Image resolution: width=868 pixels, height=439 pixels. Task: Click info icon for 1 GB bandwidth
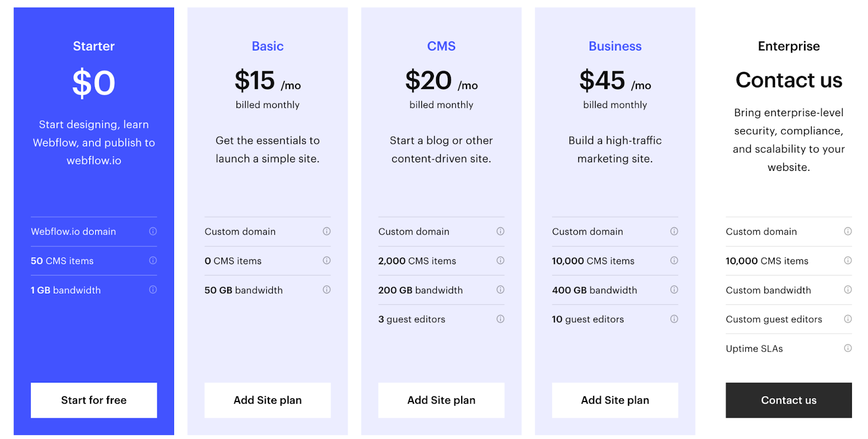point(153,290)
